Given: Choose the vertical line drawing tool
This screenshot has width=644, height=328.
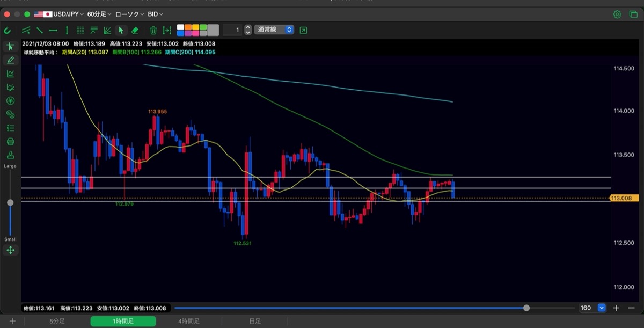Looking at the screenshot, I should [x=67, y=31].
